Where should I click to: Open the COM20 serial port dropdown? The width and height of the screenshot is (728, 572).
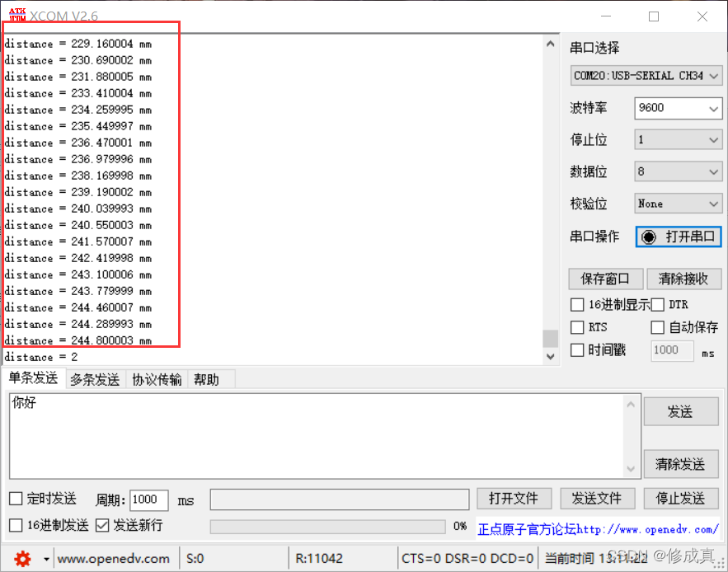646,76
